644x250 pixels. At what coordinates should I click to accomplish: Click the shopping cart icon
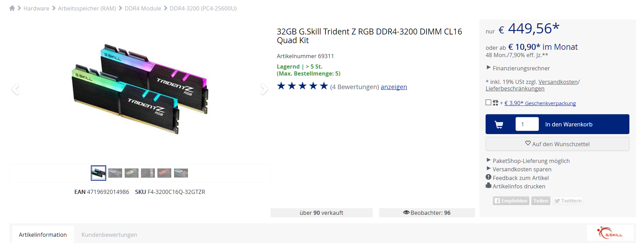click(499, 124)
